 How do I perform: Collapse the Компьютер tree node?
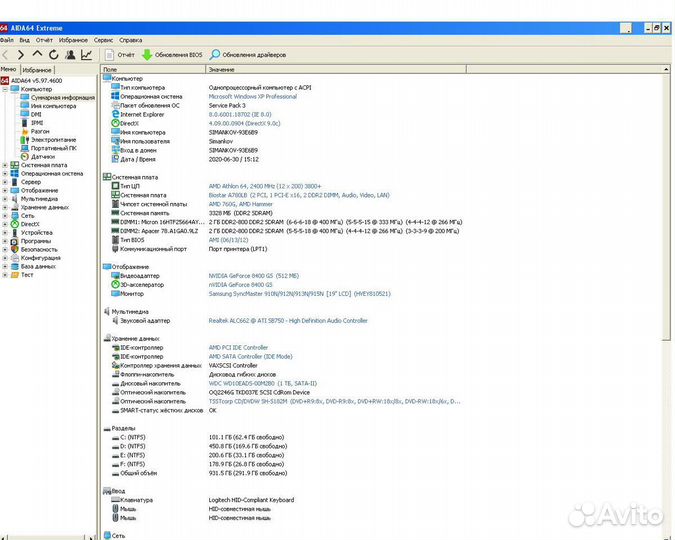5,89
